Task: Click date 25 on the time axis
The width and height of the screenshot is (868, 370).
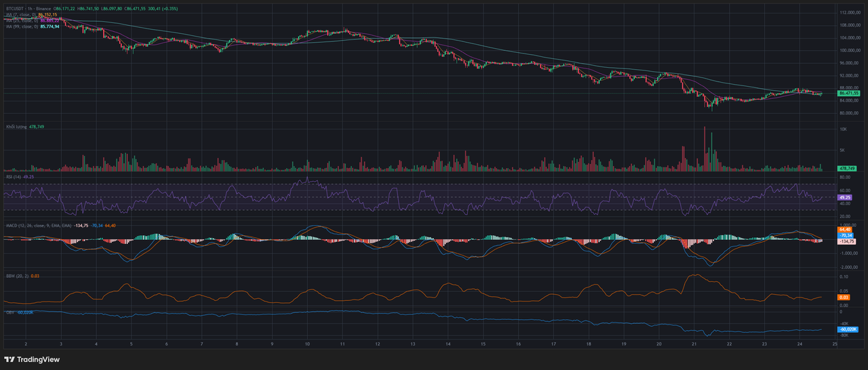Action: point(835,344)
